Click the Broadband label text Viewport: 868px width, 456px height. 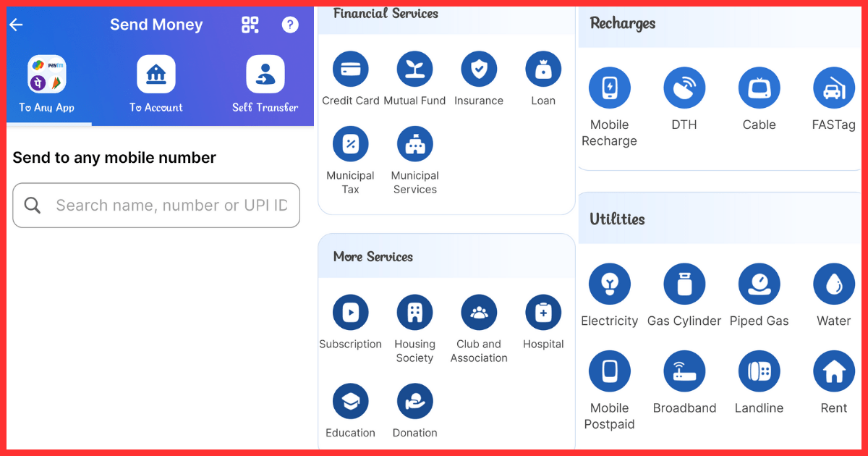click(684, 408)
